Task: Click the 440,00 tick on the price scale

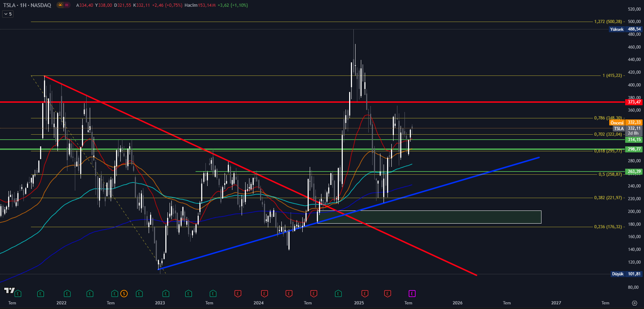Action: click(634, 60)
